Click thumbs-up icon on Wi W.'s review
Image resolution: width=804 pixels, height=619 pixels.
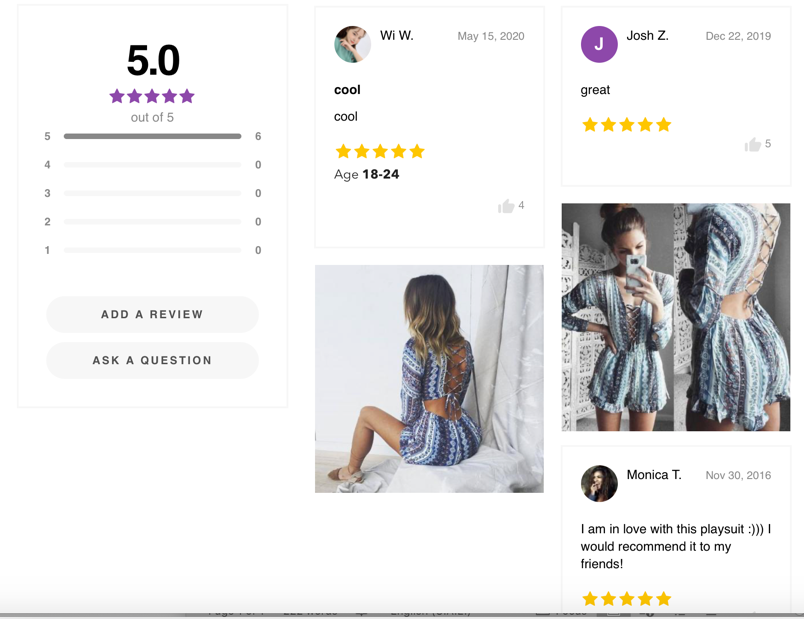(506, 206)
